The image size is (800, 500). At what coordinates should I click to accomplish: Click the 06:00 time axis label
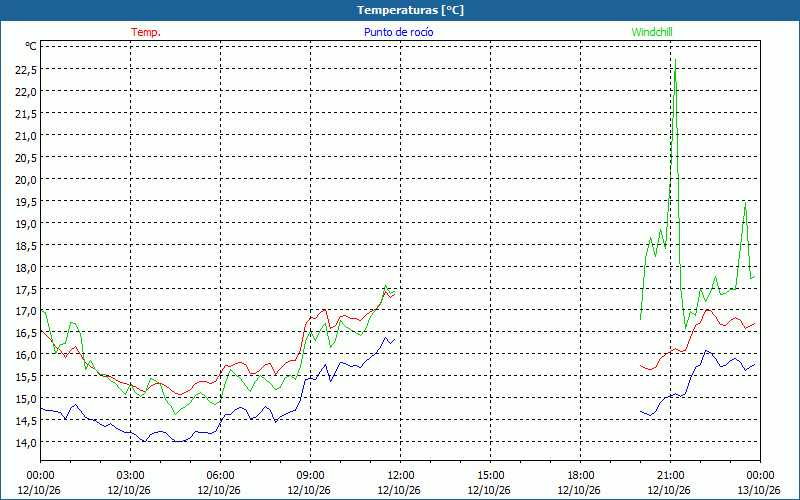(x=220, y=476)
